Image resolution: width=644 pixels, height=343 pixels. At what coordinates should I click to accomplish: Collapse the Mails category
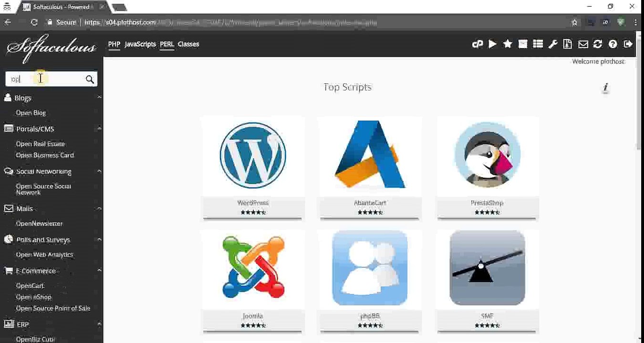click(x=99, y=209)
